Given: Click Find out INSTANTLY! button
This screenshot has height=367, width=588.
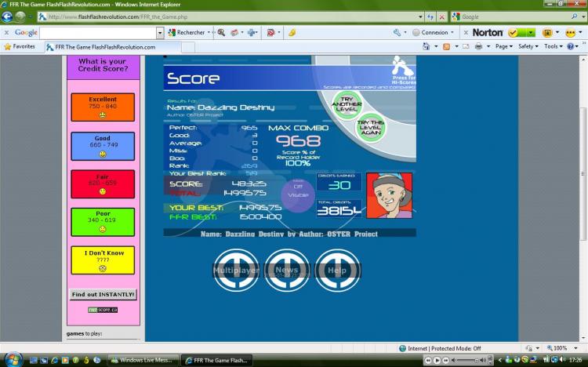Looking at the screenshot, I should (x=103, y=295).
